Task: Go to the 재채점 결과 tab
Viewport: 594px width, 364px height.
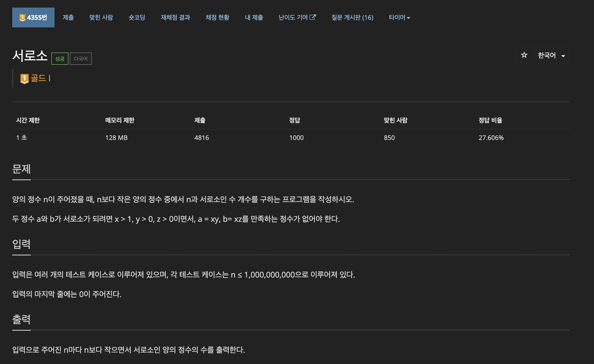Action: point(175,18)
